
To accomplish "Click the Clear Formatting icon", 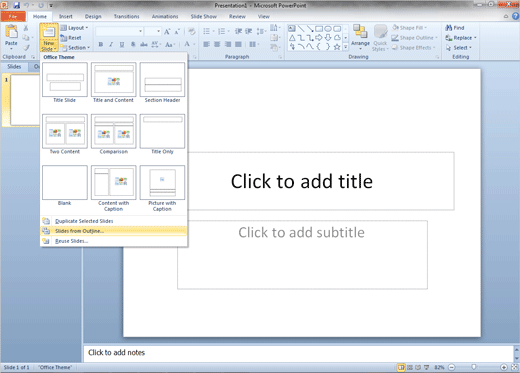I will pyautogui.click(x=192, y=32).
